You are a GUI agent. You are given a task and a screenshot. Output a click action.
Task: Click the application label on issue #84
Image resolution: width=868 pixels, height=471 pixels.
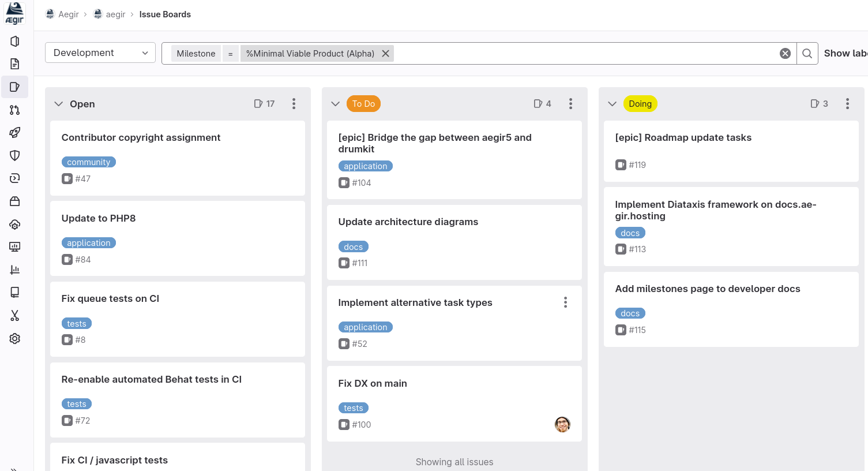tap(89, 243)
